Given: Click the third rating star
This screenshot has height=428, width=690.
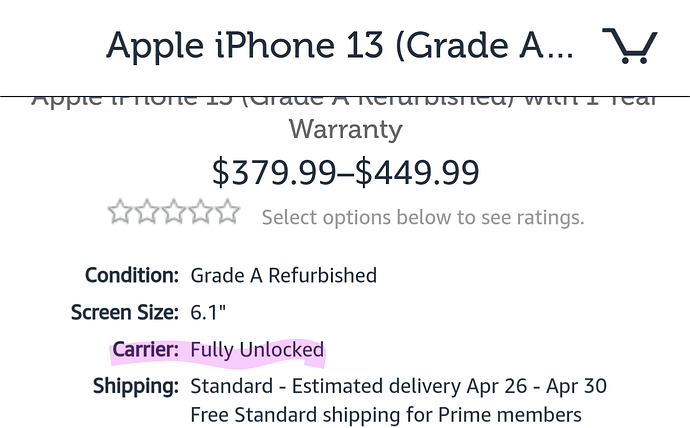Looking at the screenshot, I should (x=174, y=212).
